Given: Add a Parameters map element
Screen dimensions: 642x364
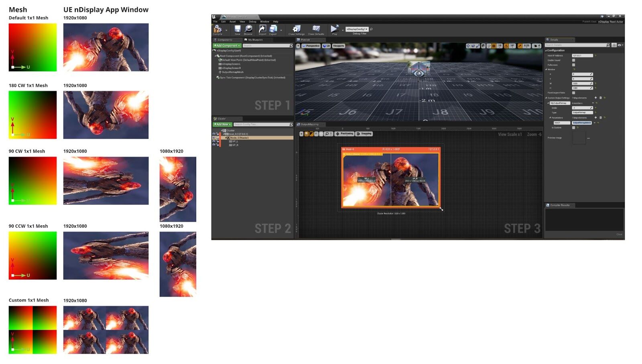Looking at the screenshot, I should (x=595, y=117).
